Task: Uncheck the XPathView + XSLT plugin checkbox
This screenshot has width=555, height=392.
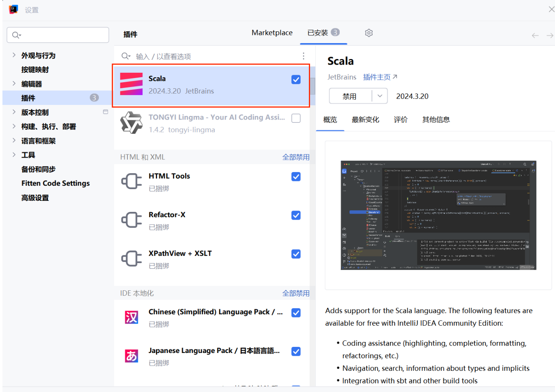Action: click(x=296, y=254)
